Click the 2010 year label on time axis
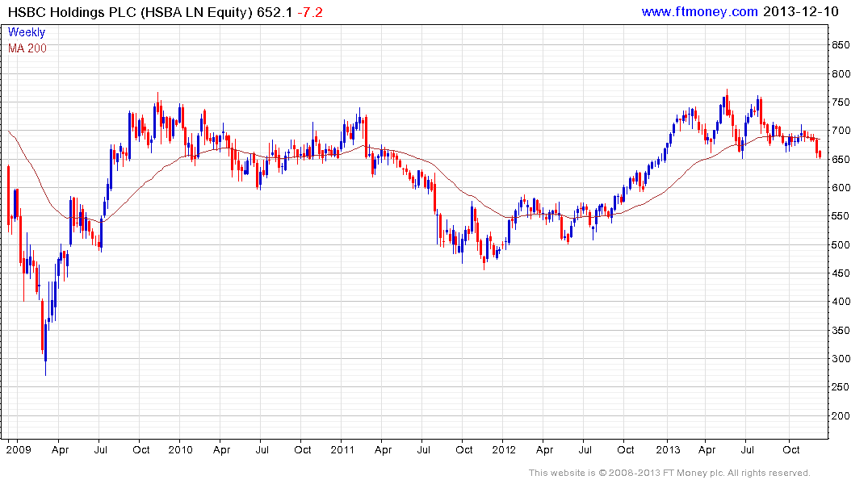Viewport: 868px width, 484px height. pos(181,449)
